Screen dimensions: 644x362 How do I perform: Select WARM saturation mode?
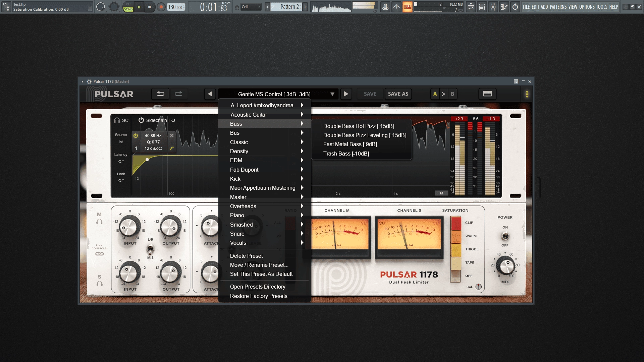click(456, 237)
